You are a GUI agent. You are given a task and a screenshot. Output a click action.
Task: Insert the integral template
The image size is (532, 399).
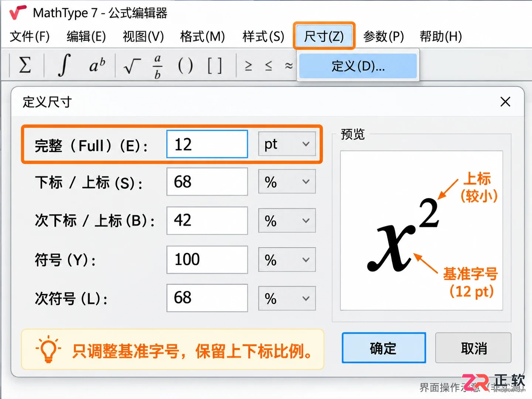(x=64, y=65)
